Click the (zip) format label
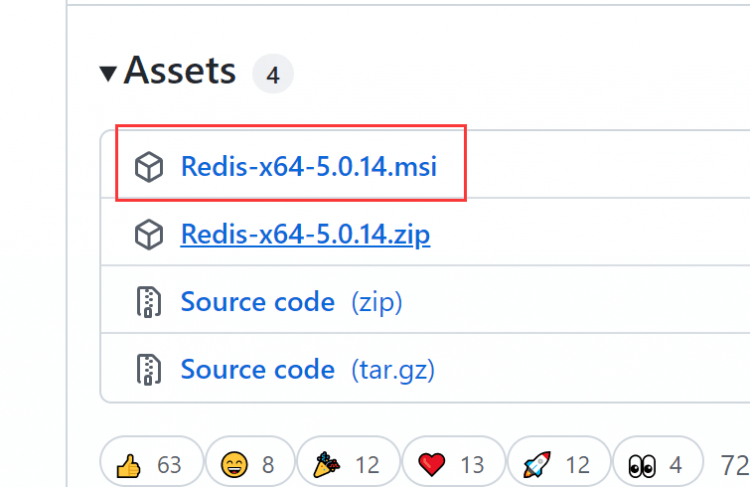This screenshot has height=487, width=750. 376,302
